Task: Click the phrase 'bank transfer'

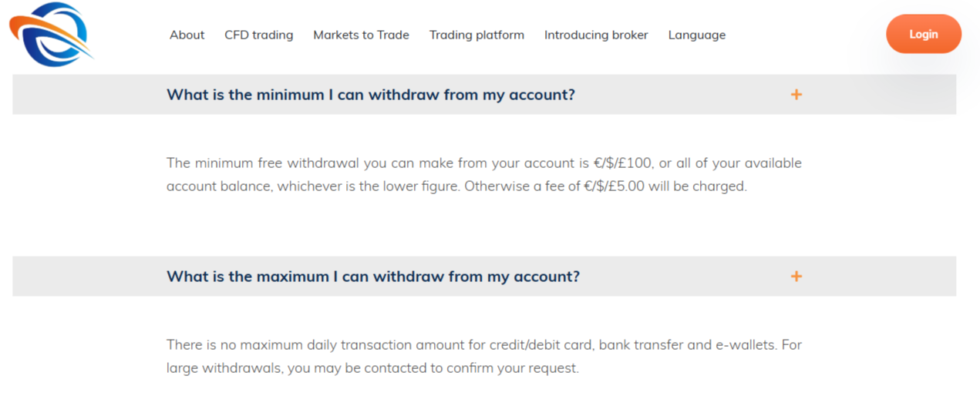Action: pos(641,345)
